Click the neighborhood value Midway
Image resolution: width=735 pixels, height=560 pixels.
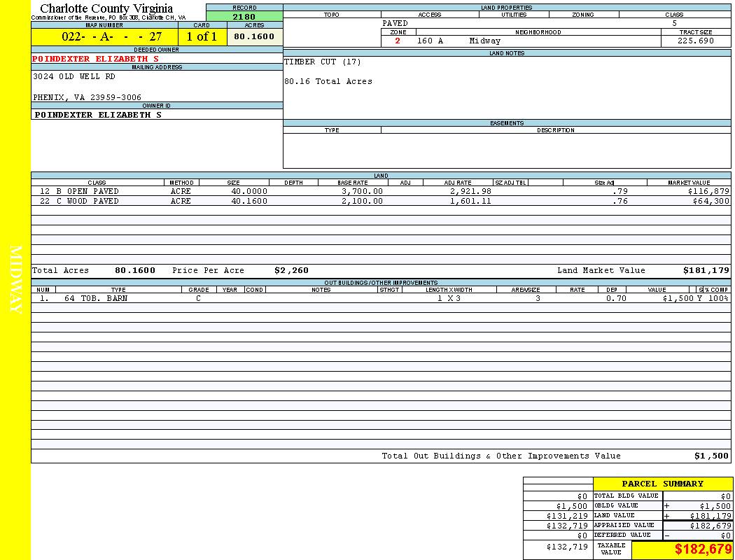[484, 41]
